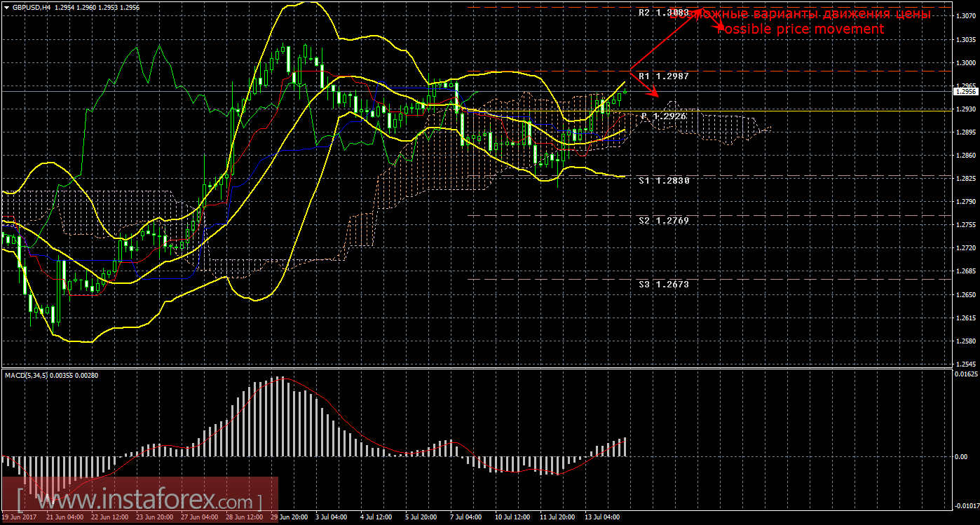Viewport: 980px width, 525px height.
Task: Select the S2 1.2769 support label
Action: point(663,221)
